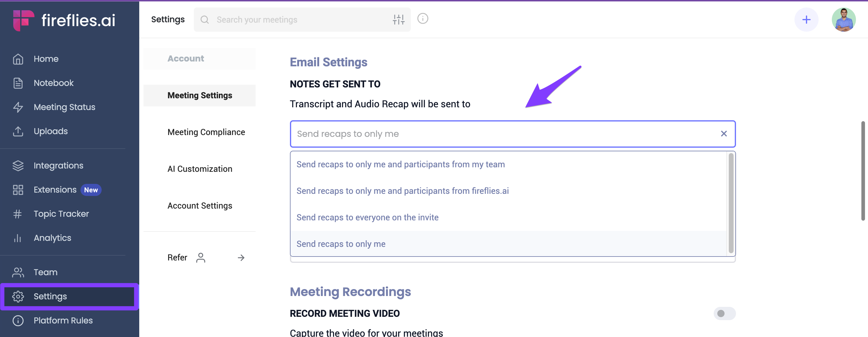Click the Notebook document icon

(x=18, y=83)
